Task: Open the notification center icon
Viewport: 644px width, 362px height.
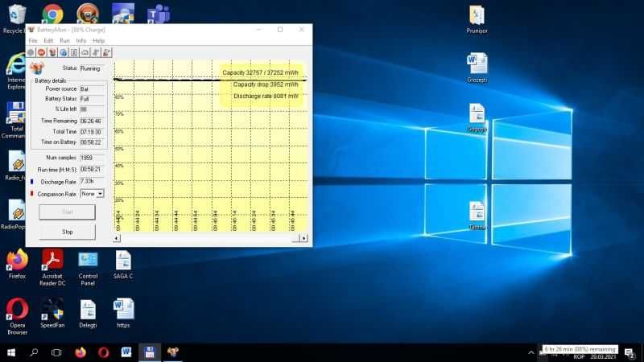Action: pos(630,352)
